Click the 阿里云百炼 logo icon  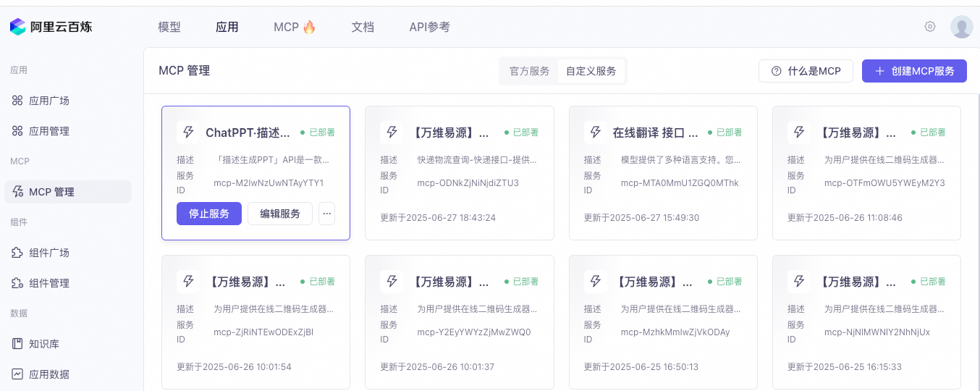pyautogui.click(x=17, y=27)
